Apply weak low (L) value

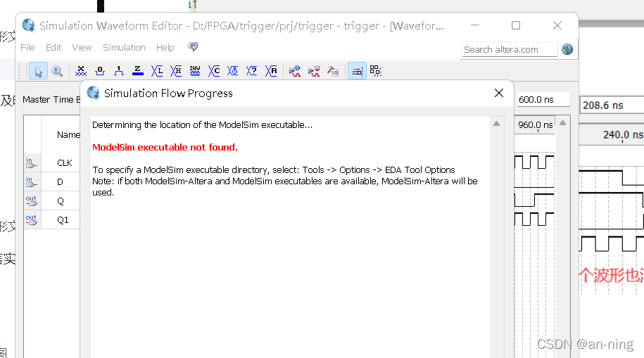coord(157,71)
